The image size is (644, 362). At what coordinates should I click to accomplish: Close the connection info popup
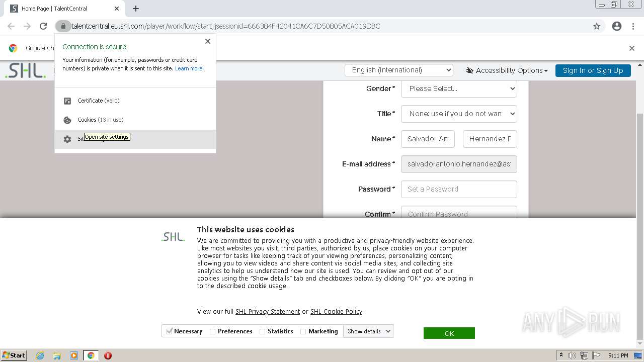point(208,41)
